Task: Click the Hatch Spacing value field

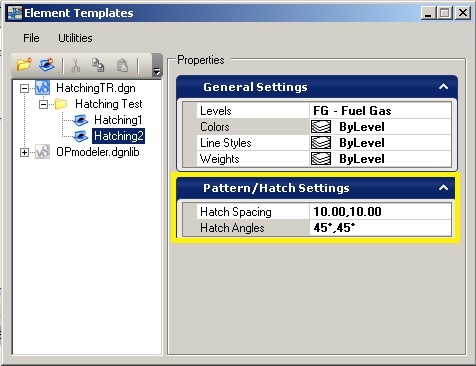Action: click(380, 212)
